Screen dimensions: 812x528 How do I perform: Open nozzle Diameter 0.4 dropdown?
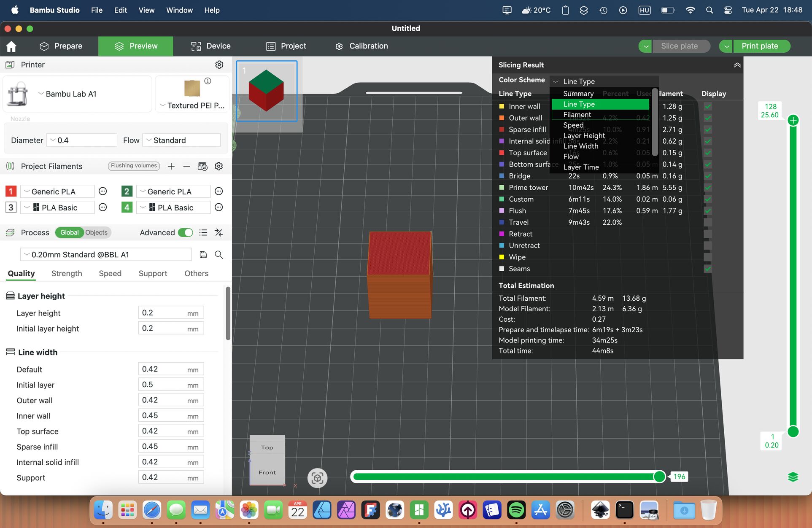click(x=81, y=140)
